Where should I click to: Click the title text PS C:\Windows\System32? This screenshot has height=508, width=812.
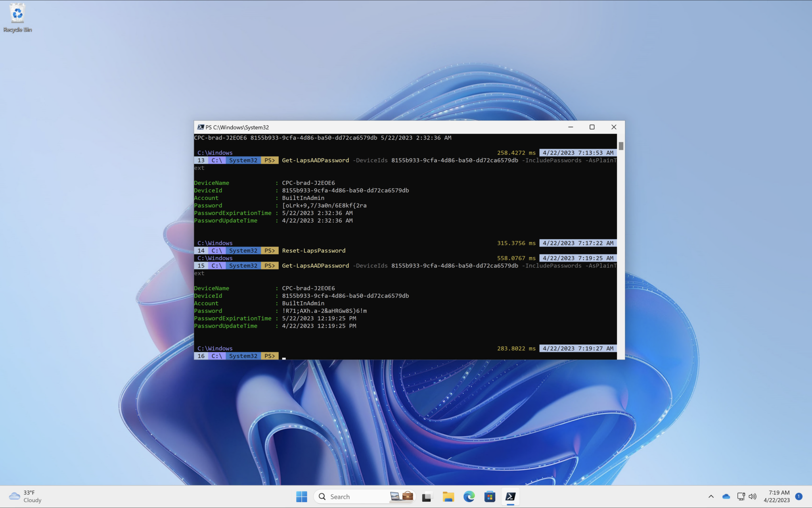point(237,127)
